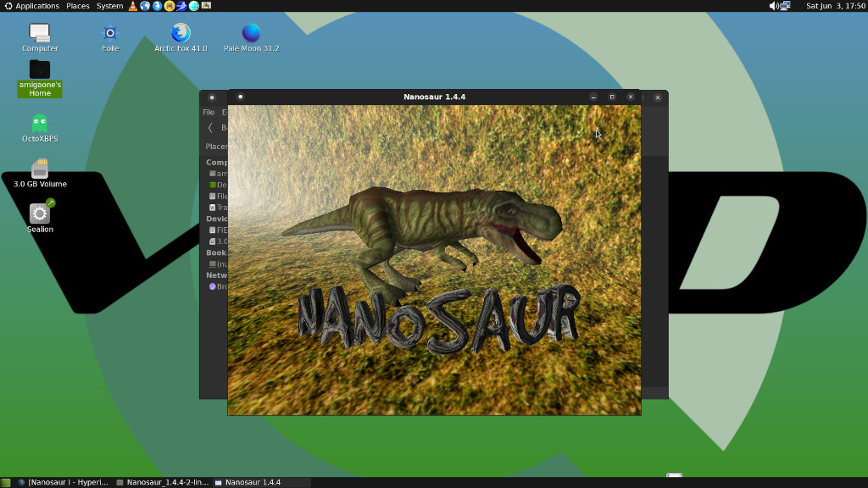The height and width of the screenshot is (488, 868).
Task: Click the Back arrow in the file manager
Action: click(x=210, y=128)
